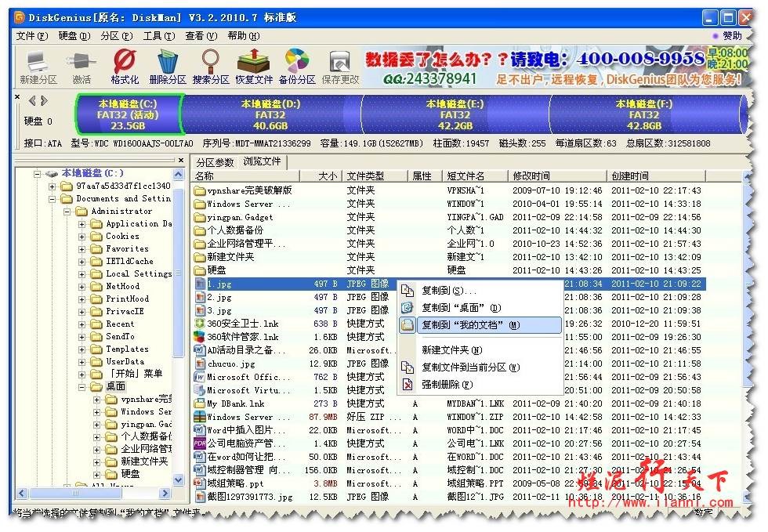Image resolution: width=768 pixels, height=532 pixels.
Task: Select the Word中插入图片 document icon
Action: coord(199,430)
